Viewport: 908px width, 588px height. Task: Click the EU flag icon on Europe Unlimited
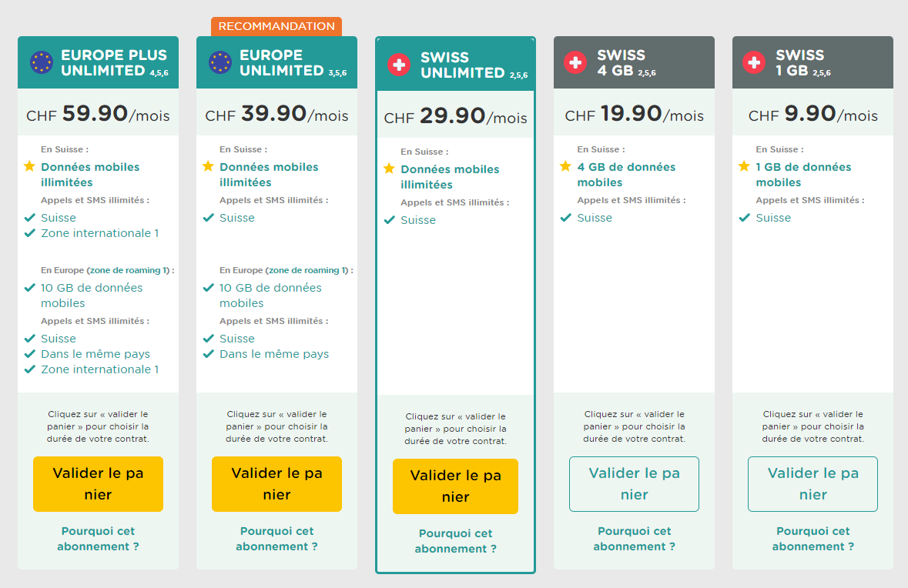220,62
